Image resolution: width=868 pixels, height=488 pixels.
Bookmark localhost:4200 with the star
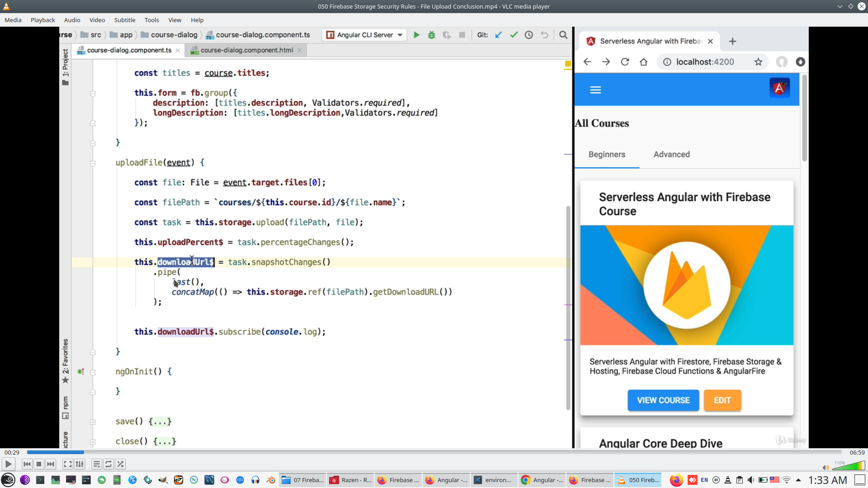pyautogui.click(x=759, y=62)
